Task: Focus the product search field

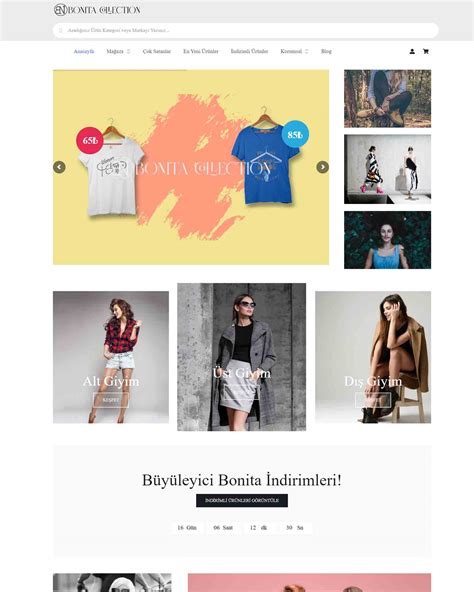Action: pos(245,30)
